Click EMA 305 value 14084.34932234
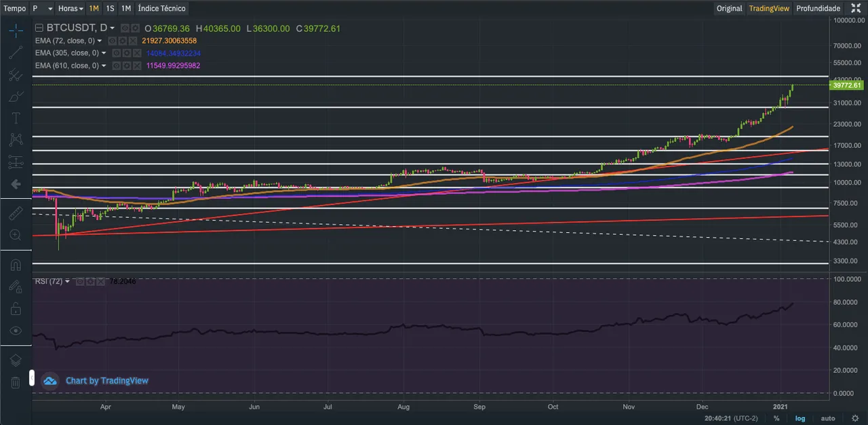The image size is (868, 425). click(x=173, y=53)
